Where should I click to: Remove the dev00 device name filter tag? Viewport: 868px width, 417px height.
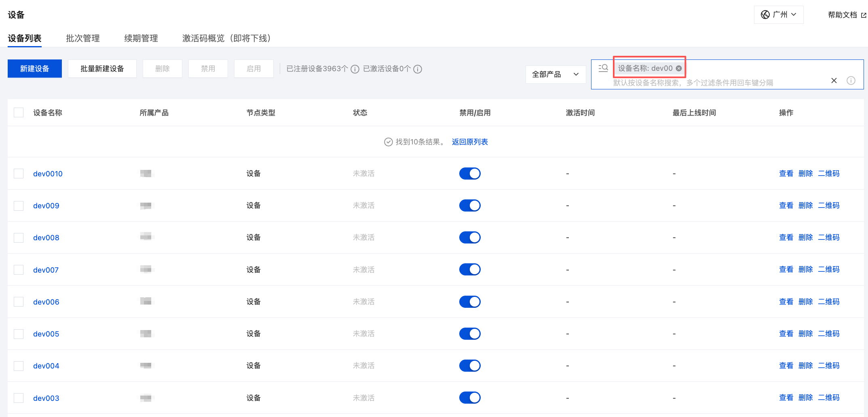point(679,68)
